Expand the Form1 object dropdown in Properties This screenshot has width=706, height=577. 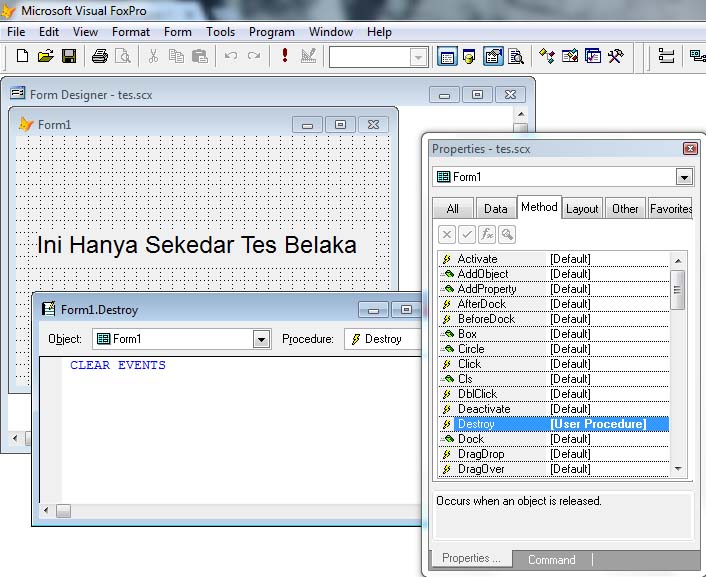[684, 177]
